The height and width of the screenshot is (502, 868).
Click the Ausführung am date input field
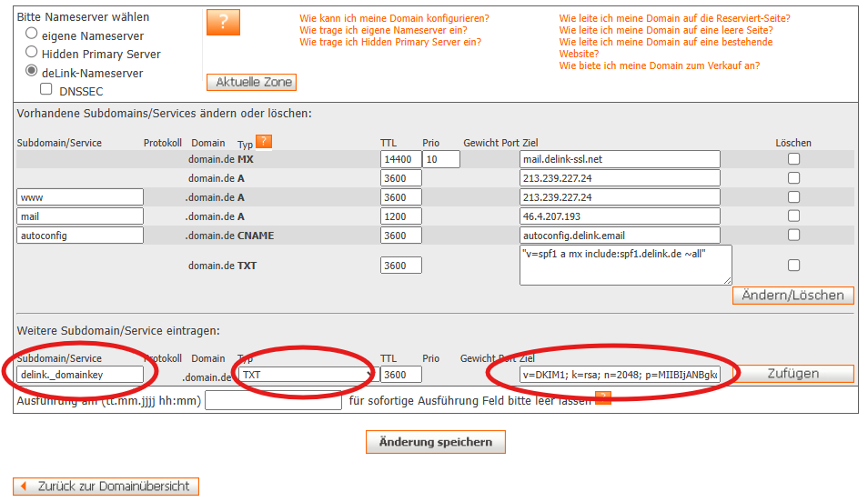(273, 401)
